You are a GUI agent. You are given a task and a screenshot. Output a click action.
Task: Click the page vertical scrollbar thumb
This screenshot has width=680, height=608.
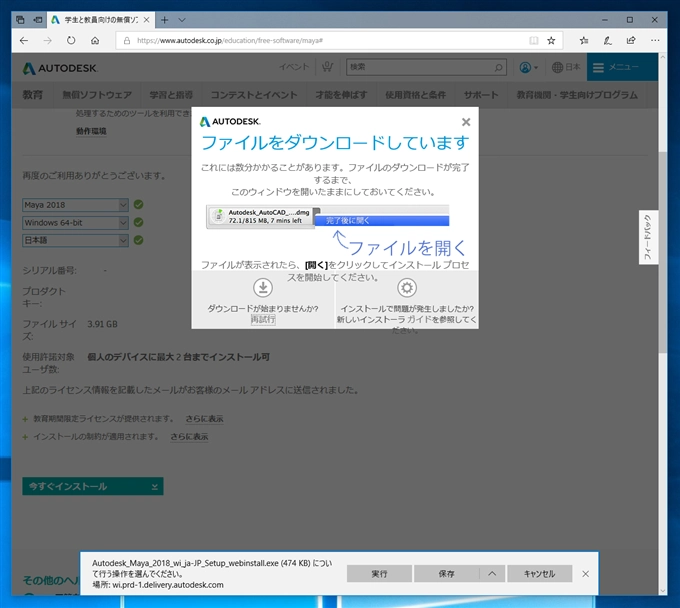click(662, 252)
